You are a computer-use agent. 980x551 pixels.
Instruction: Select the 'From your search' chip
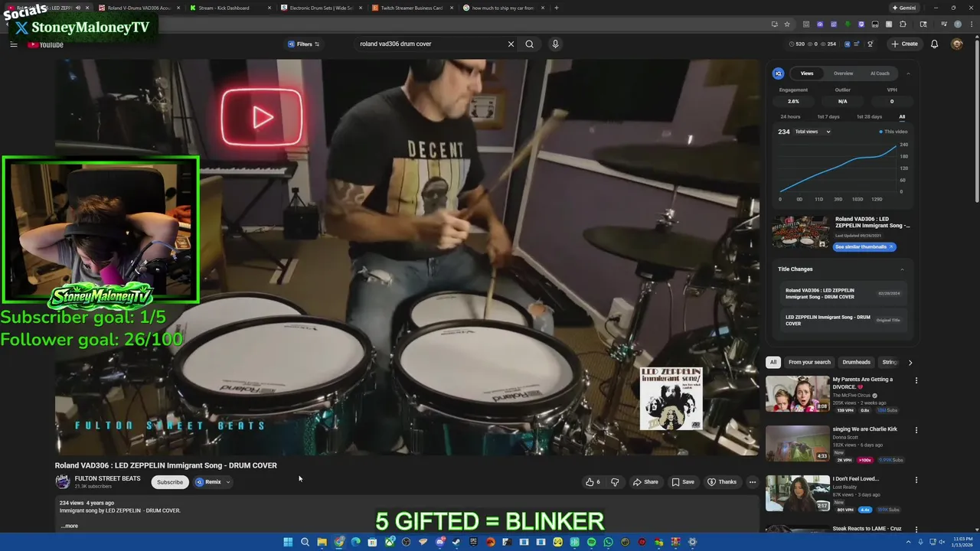point(809,362)
